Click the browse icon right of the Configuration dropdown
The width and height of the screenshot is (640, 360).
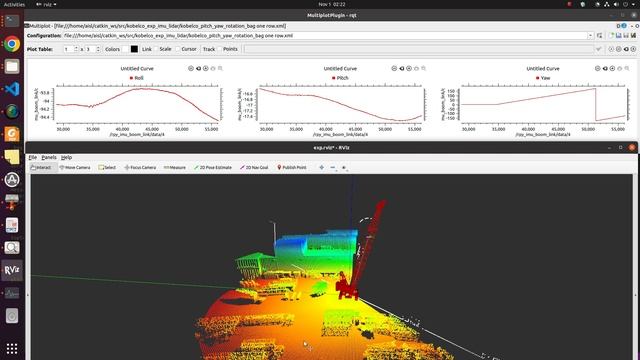click(x=600, y=36)
